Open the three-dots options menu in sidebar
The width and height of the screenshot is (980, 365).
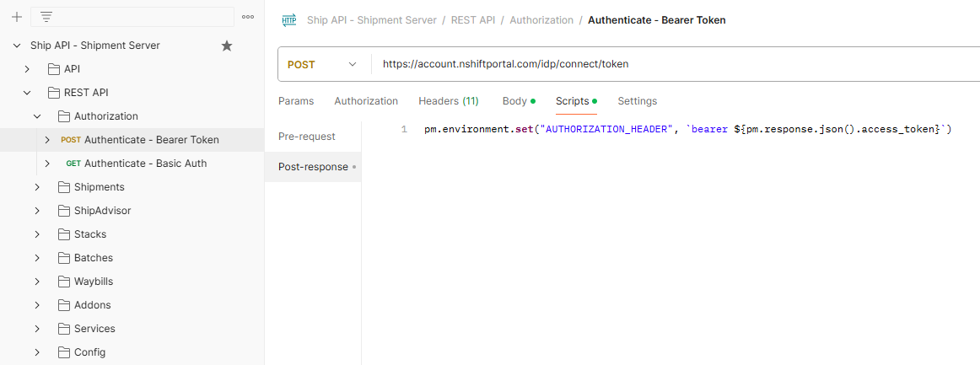click(x=248, y=17)
